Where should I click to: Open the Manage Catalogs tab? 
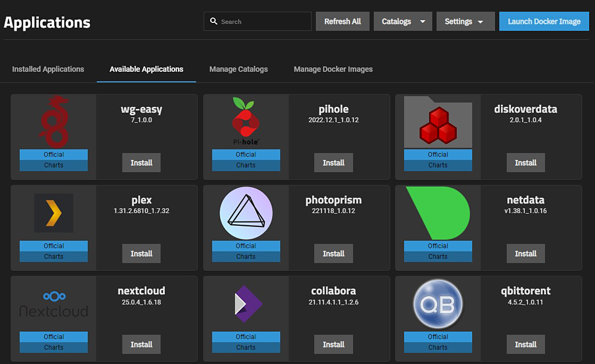[239, 69]
